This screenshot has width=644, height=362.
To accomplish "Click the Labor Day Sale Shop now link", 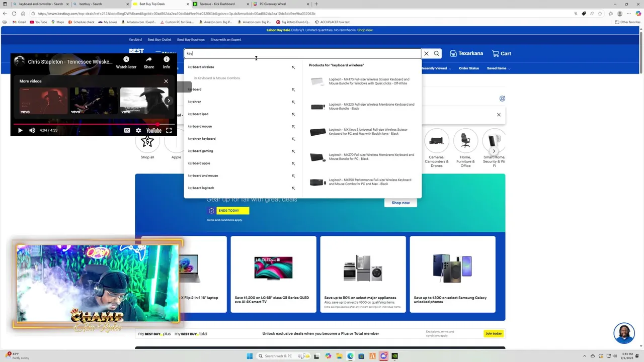I will point(365,30).
